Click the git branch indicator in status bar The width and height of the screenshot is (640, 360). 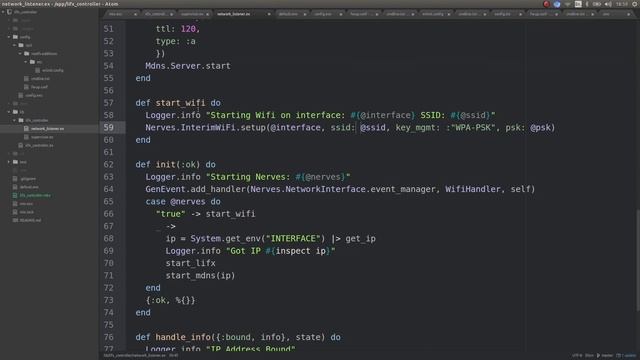click(x=604, y=356)
